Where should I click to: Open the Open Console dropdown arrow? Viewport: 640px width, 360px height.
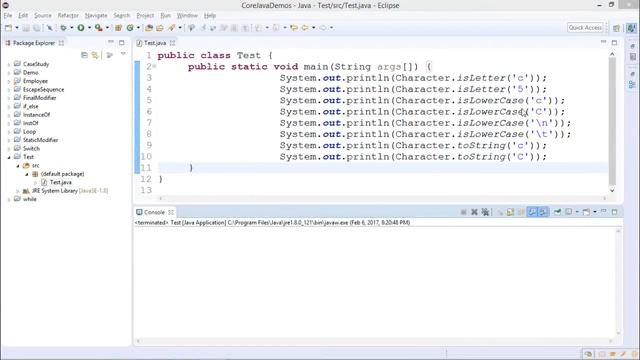coord(595,212)
